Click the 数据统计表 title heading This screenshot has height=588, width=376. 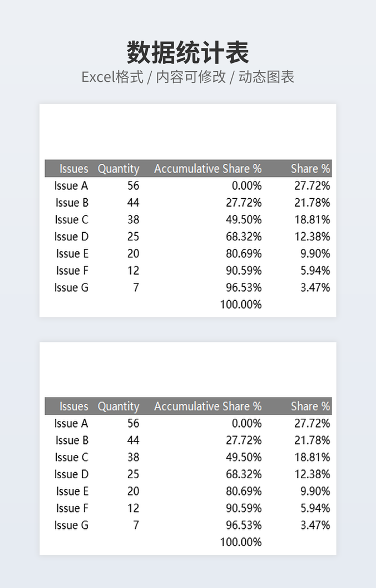187,53
